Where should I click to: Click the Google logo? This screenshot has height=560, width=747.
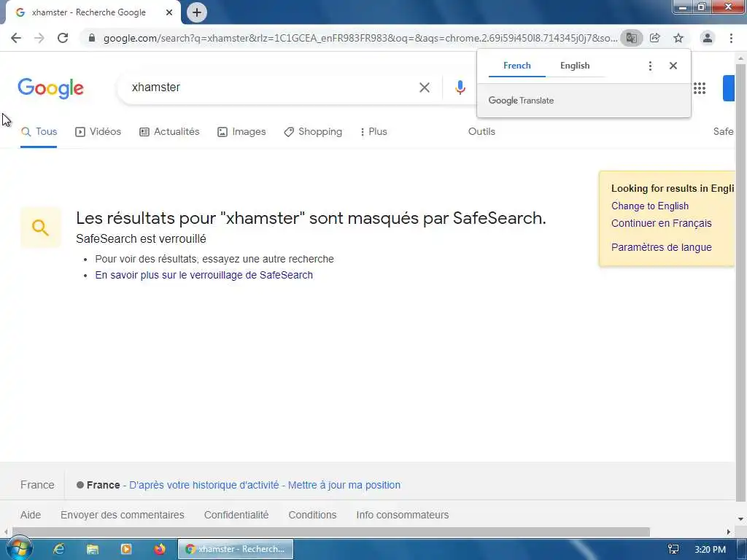tap(50, 88)
